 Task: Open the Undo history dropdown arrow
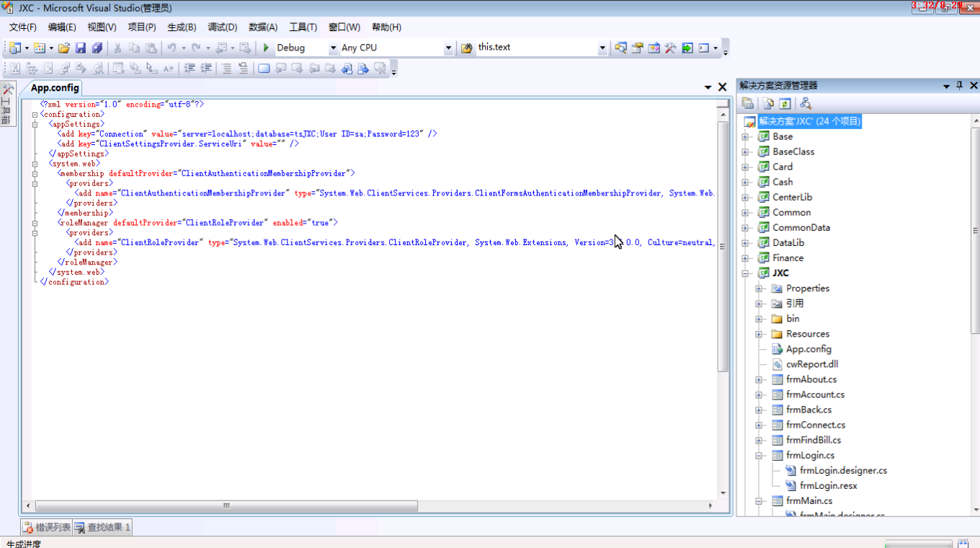pos(183,48)
